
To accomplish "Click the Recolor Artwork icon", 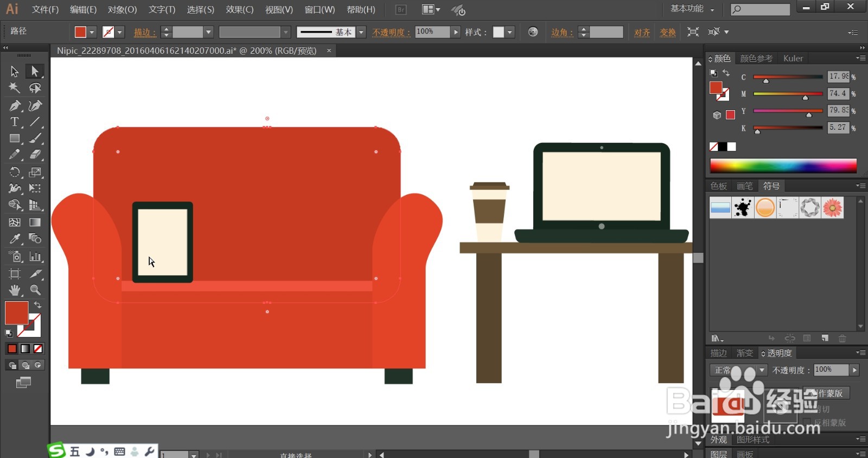I will (533, 32).
